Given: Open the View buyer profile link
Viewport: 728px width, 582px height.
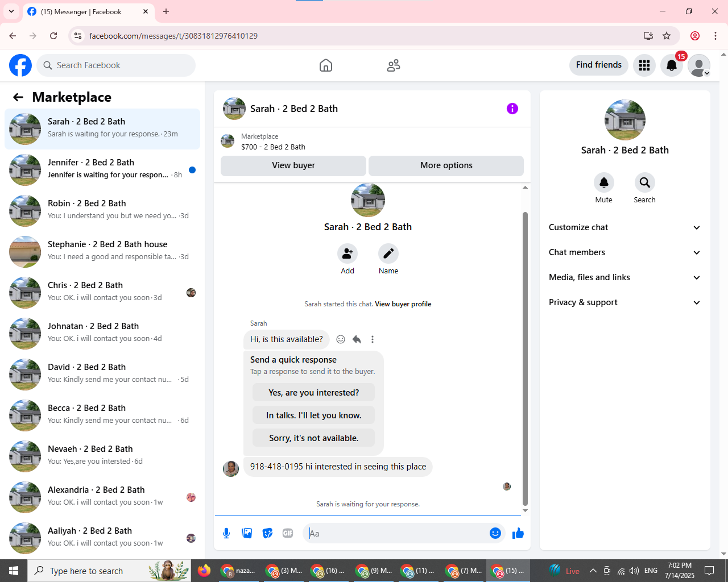Looking at the screenshot, I should point(403,304).
